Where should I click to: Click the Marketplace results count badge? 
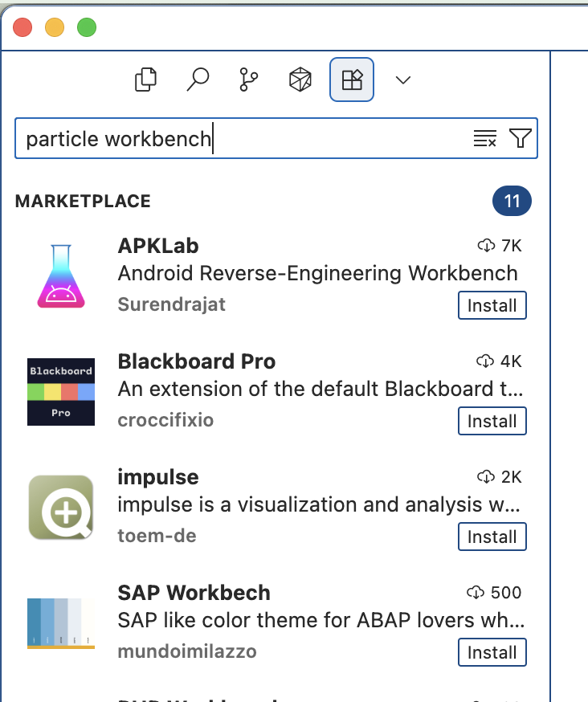[512, 202]
